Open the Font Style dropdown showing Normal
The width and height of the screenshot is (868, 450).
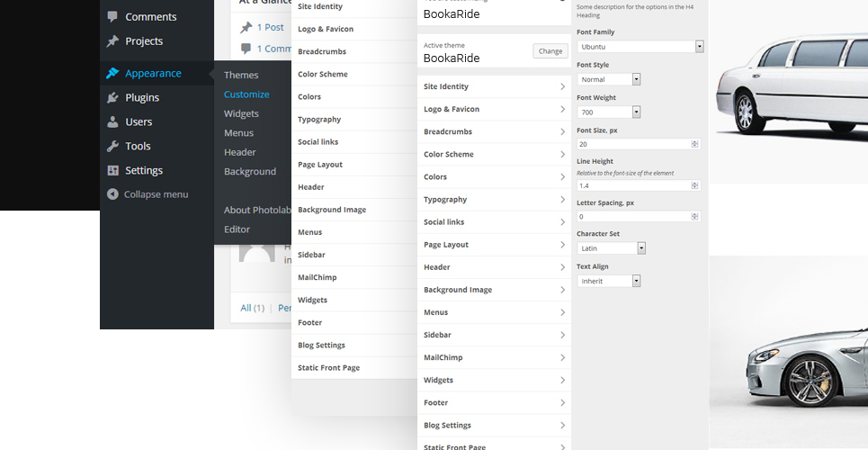(608, 79)
